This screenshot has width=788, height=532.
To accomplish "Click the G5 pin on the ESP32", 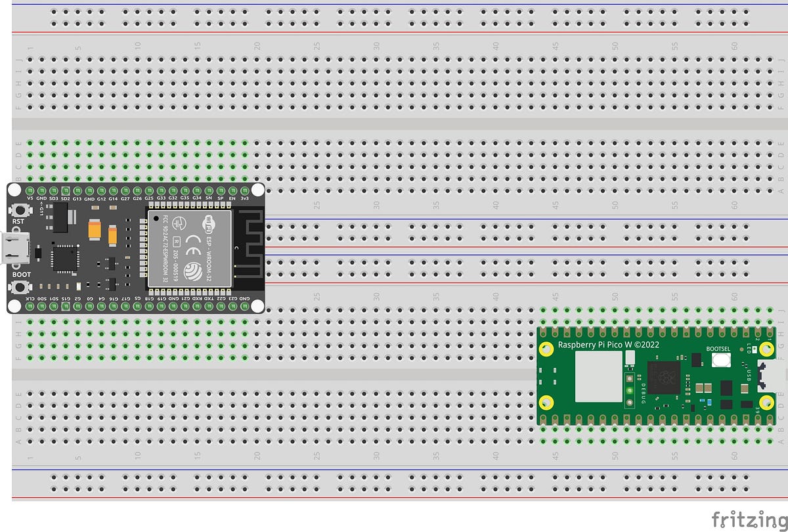I will tap(137, 306).
